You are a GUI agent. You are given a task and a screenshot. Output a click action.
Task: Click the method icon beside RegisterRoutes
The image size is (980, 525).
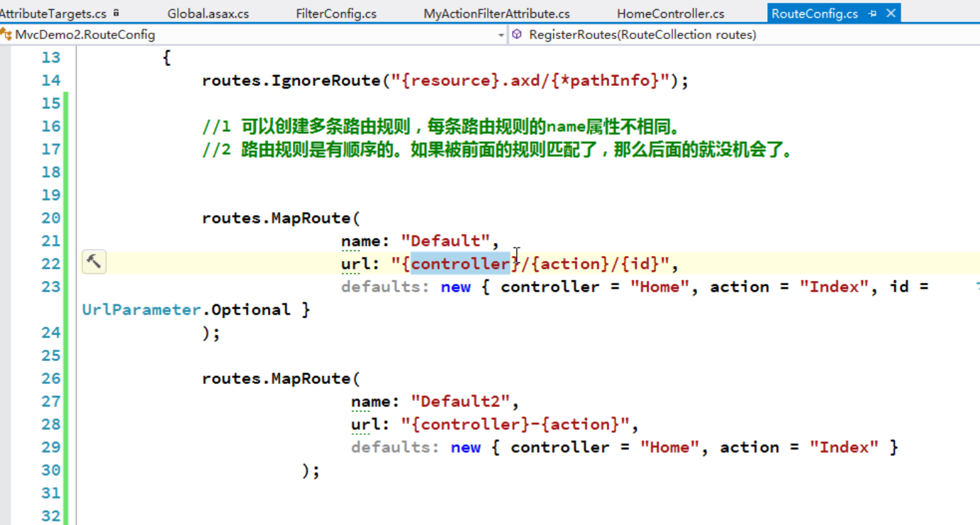click(516, 33)
